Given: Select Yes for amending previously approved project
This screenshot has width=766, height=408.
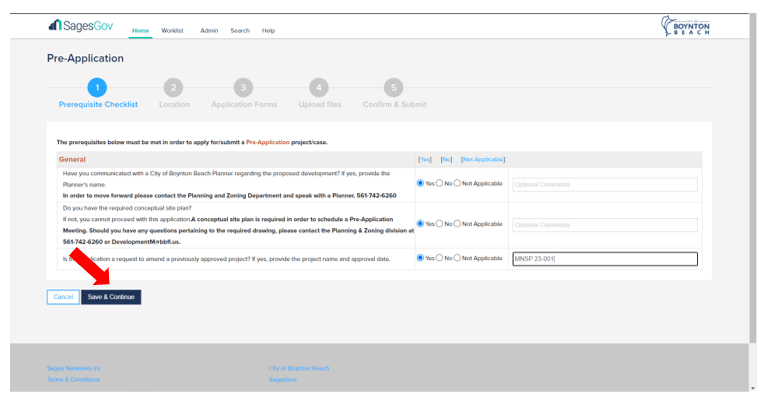Looking at the screenshot, I should tap(420, 258).
